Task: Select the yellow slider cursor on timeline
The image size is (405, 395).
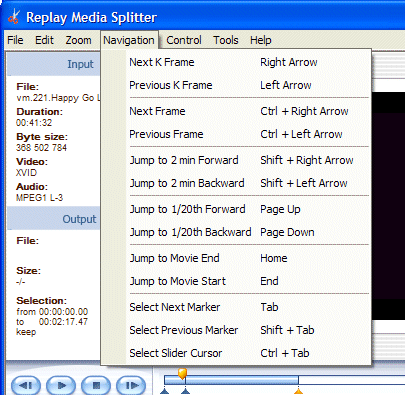Action: 182,374
